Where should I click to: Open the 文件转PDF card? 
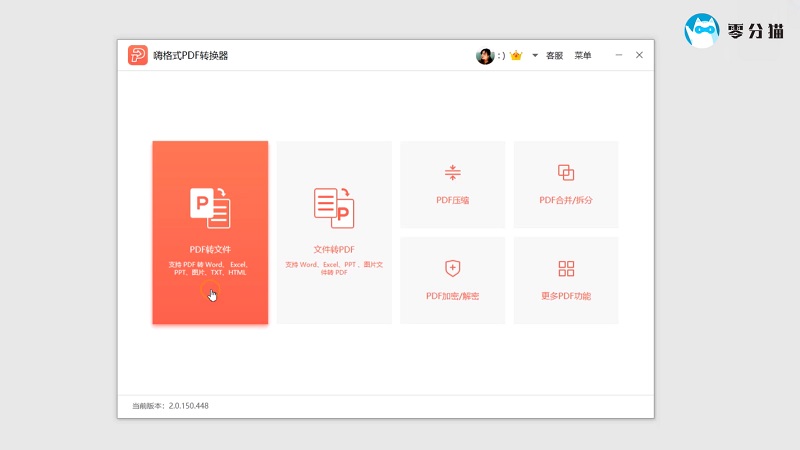[x=334, y=233]
